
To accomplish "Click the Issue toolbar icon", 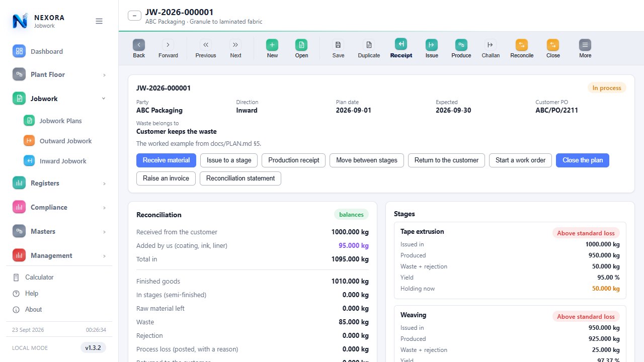I will pyautogui.click(x=432, y=44).
